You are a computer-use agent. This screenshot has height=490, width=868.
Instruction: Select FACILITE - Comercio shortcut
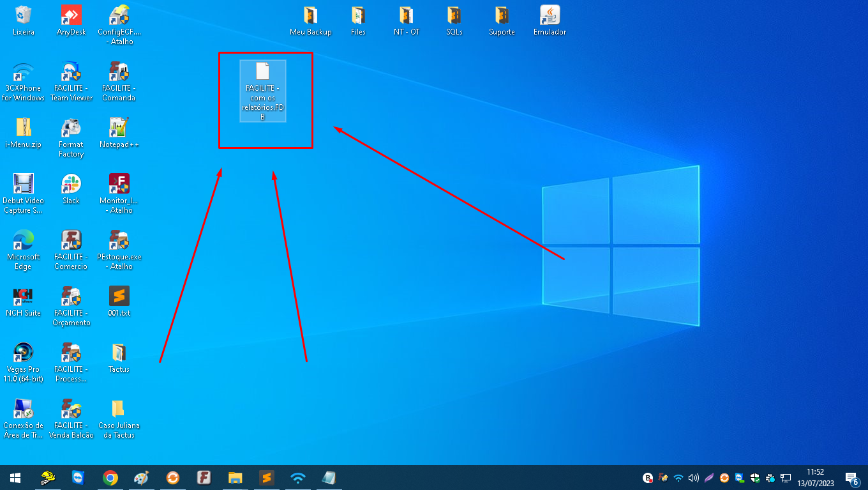[71, 250]
